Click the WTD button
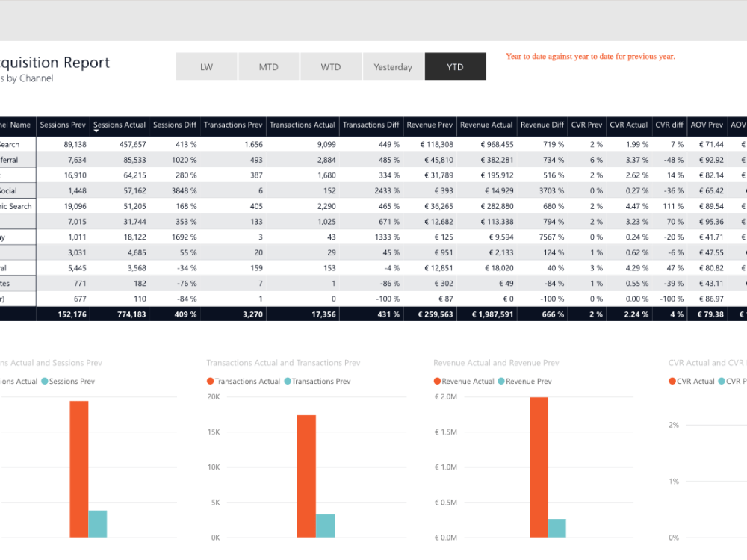Image resolution: width=747 pixels, height=560 pixels. point(330,66)
